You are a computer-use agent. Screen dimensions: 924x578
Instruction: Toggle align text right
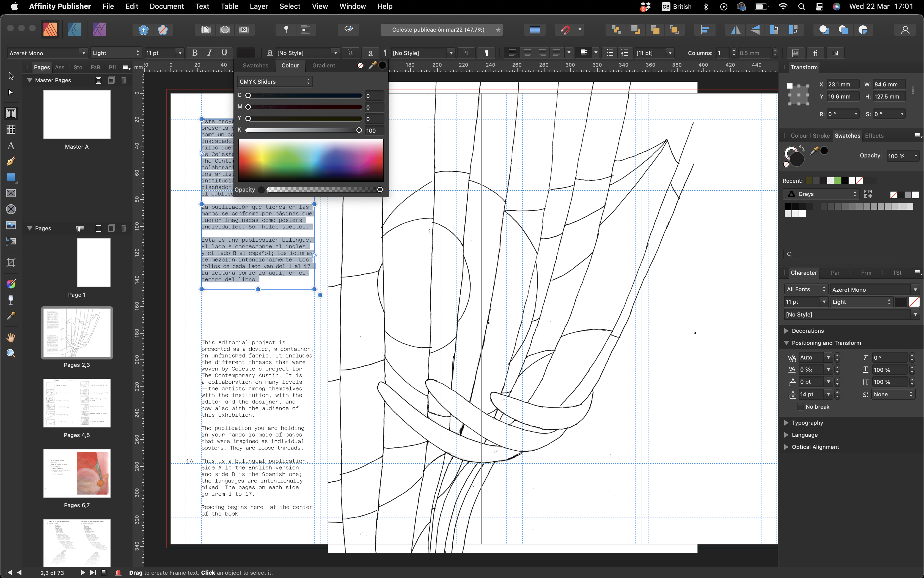point(542,53)
